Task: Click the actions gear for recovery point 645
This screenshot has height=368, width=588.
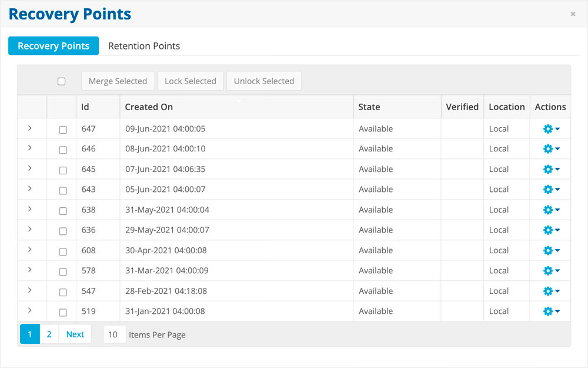Action: coord(550,170)
